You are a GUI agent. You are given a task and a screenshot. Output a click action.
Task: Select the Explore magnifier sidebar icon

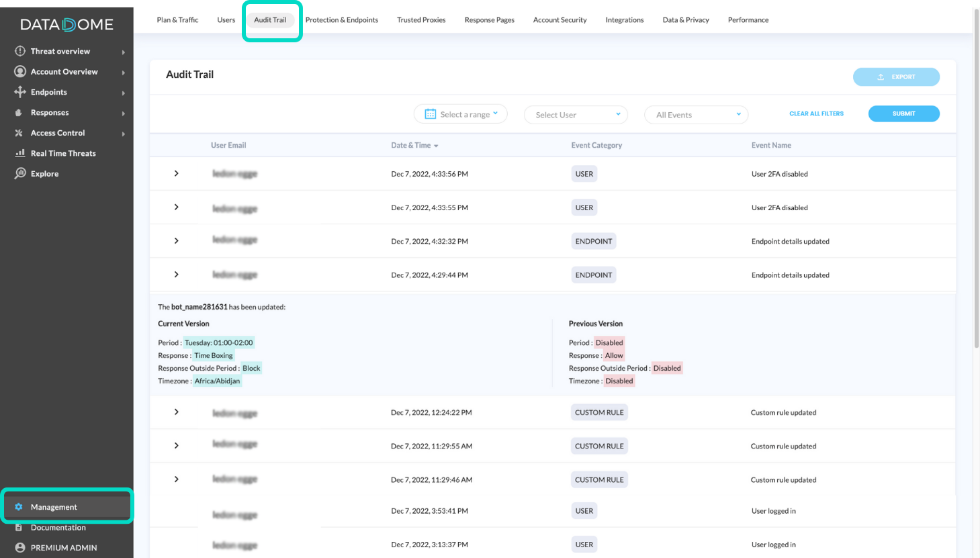[19, 173]
